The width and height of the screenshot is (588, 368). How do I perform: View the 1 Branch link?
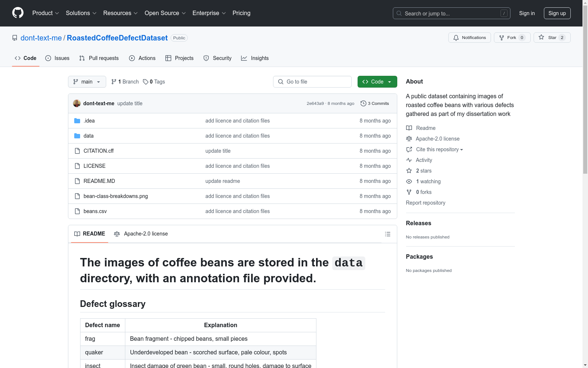coord(125,82)
